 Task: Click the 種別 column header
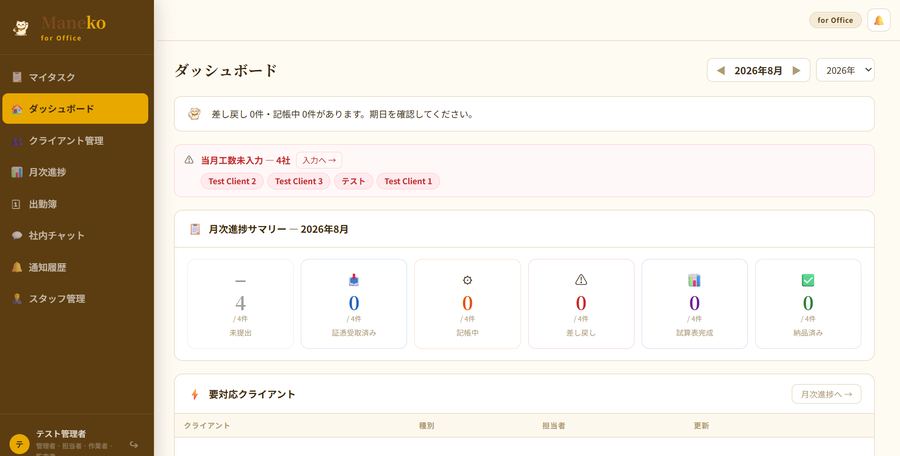coord(426,426)
